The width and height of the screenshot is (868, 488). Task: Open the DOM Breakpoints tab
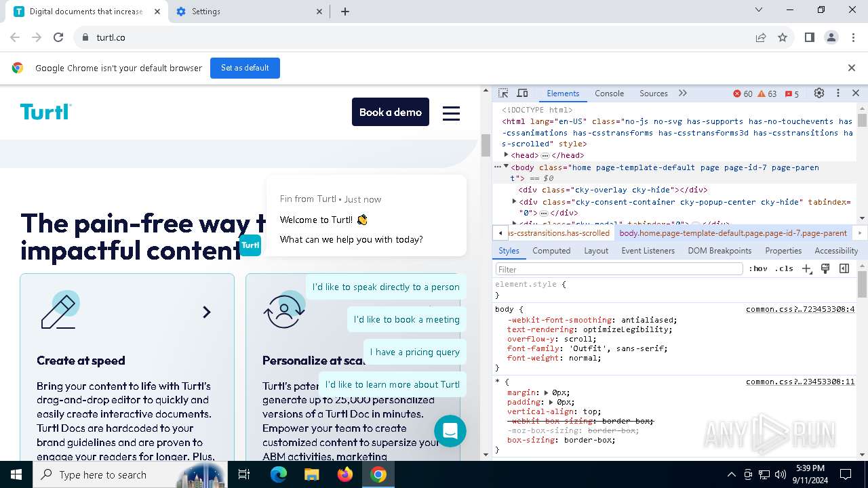click(719, 251)
